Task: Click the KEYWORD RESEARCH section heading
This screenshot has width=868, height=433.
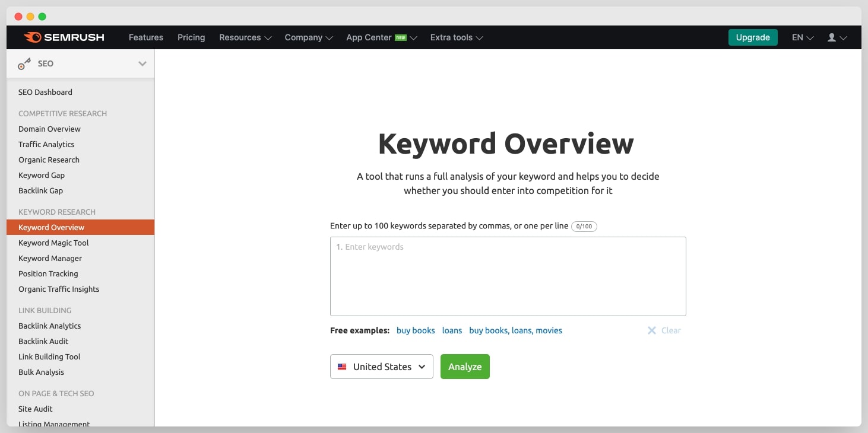Action: [57, 212]
